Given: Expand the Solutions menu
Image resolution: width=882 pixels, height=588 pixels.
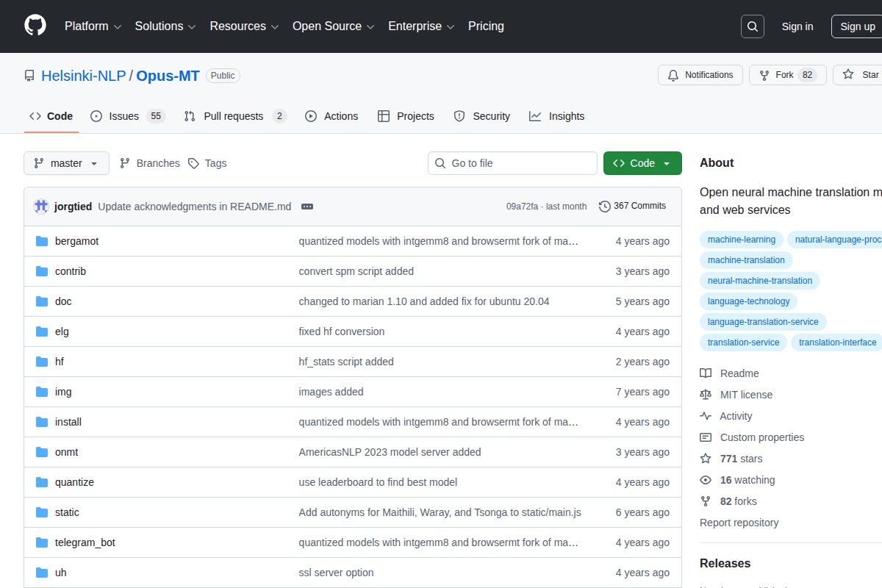Looking at the screenshot, I should tap(165, 26).
